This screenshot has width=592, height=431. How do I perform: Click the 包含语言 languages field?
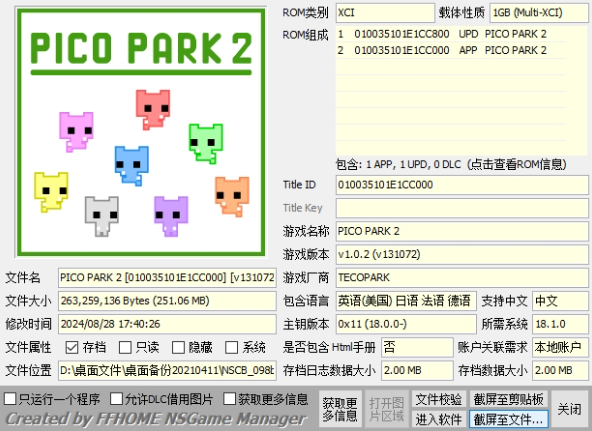pos(406,301)
